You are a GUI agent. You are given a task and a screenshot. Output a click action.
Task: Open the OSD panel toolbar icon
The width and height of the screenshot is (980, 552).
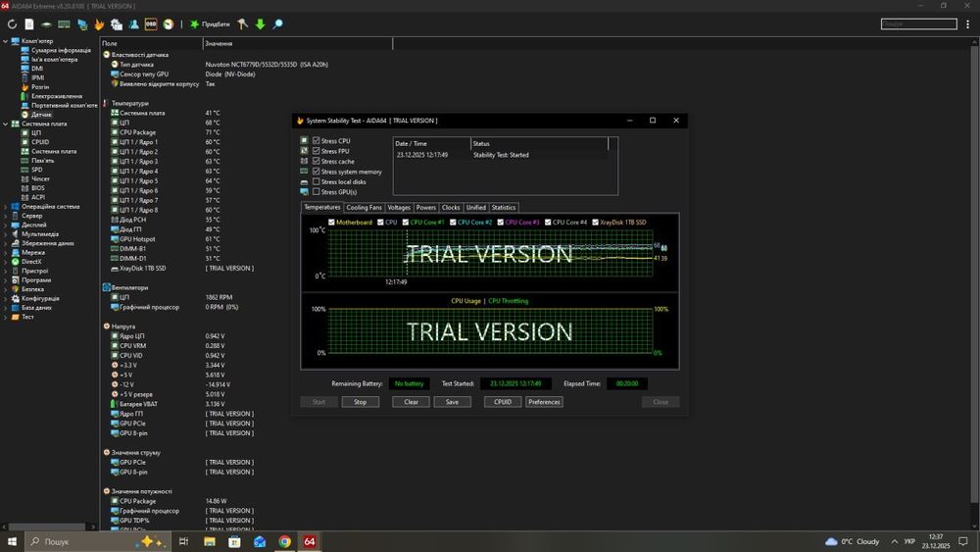coord(151,24)
